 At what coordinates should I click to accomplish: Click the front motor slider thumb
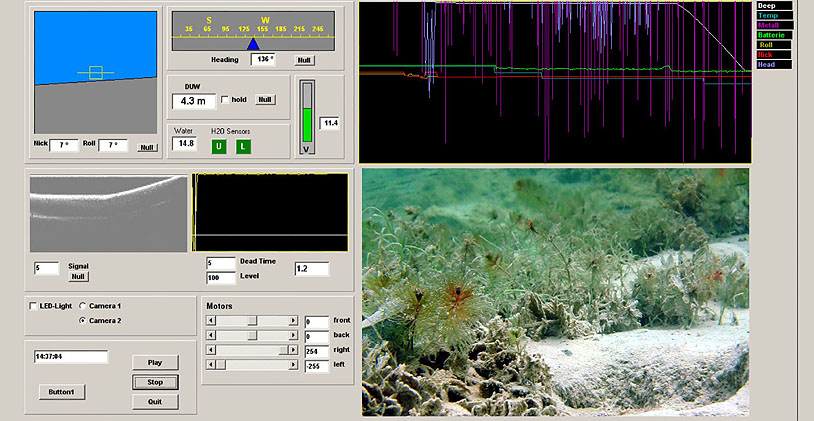(252, 320)
